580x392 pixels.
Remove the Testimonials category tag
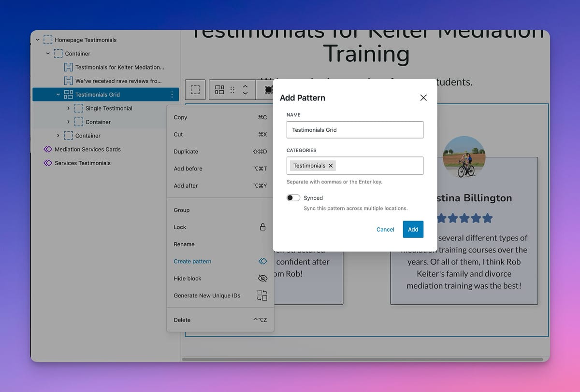331,166
